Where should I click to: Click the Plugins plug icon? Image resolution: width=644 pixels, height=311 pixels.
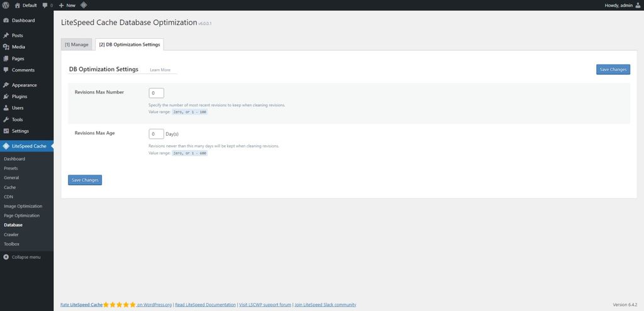[x=6, y=96]
